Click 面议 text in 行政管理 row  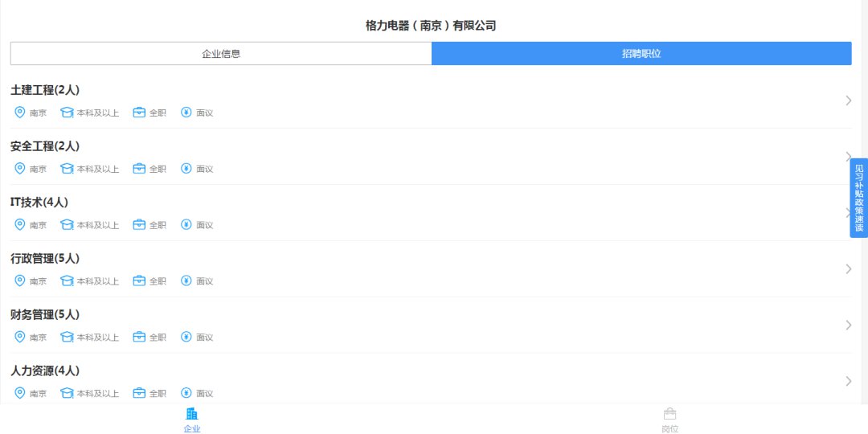click(205, 281)
